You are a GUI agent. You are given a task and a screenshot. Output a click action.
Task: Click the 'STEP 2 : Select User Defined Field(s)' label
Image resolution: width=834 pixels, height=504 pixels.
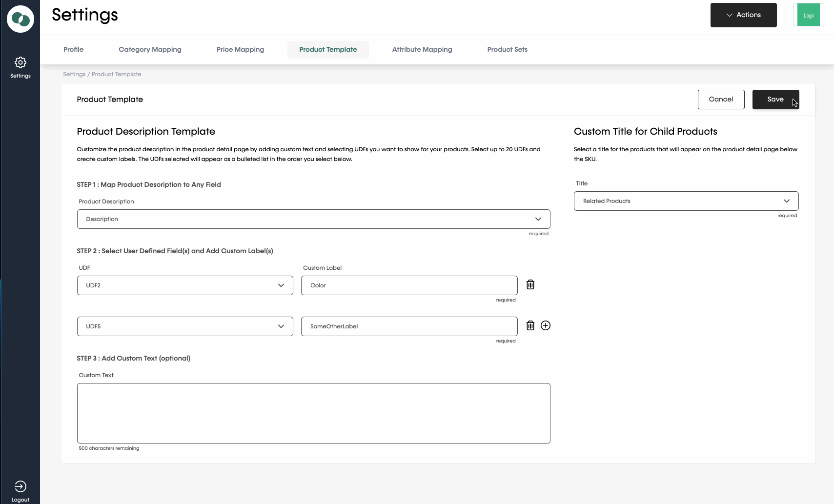(x=175, y=251)
